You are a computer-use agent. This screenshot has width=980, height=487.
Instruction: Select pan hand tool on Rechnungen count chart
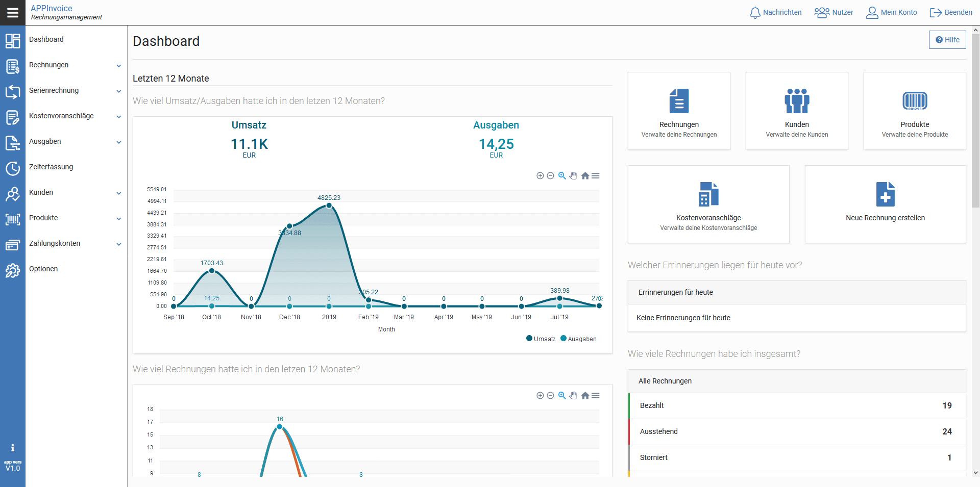coord(573,395)
